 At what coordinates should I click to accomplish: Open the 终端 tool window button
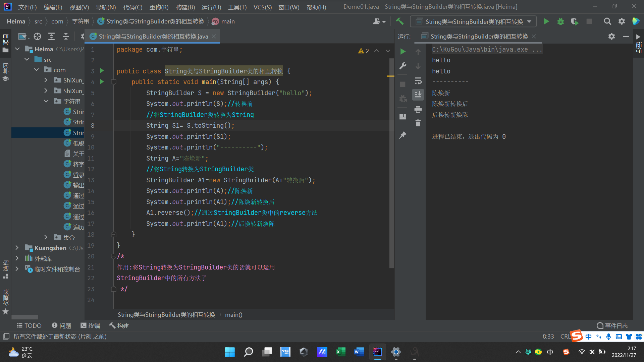(x=90, y=325)
